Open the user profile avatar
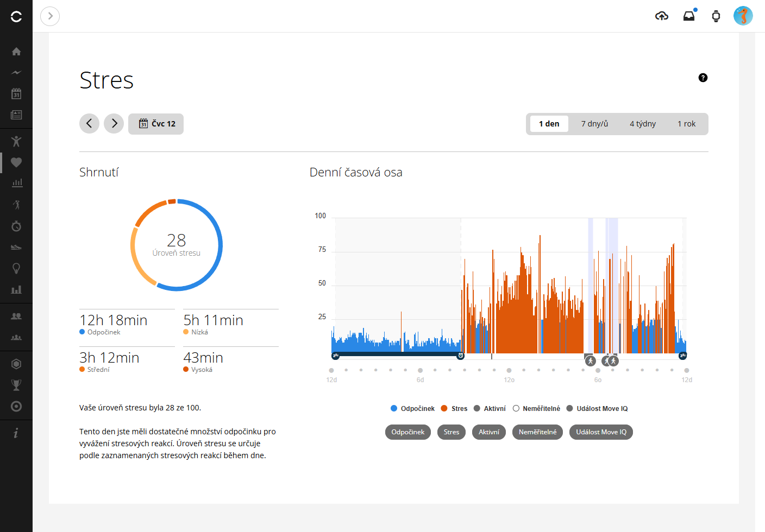The width and height of the screenshot is (765, 532). tap(743, 16)
